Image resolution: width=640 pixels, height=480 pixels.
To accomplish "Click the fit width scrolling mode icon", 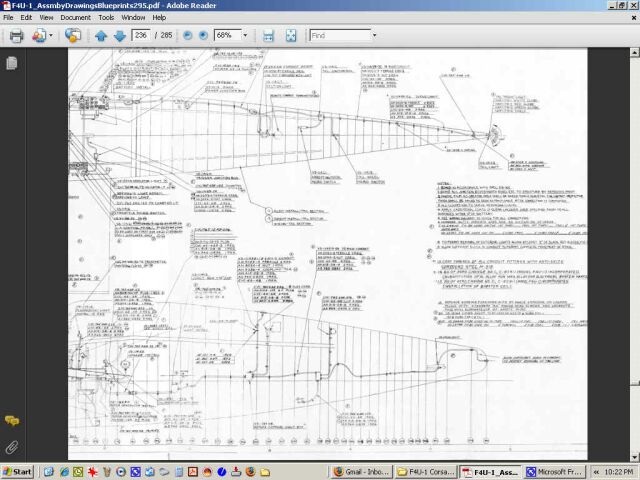I will [x=268, y=36].
